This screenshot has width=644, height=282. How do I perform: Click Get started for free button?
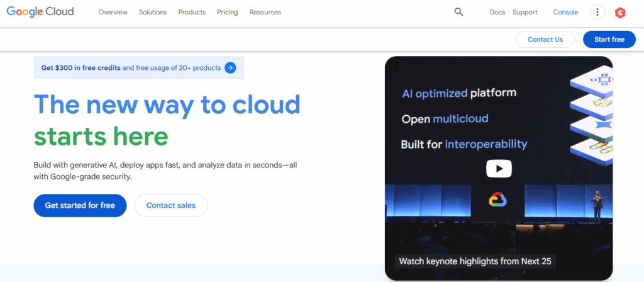coord(80,206)
